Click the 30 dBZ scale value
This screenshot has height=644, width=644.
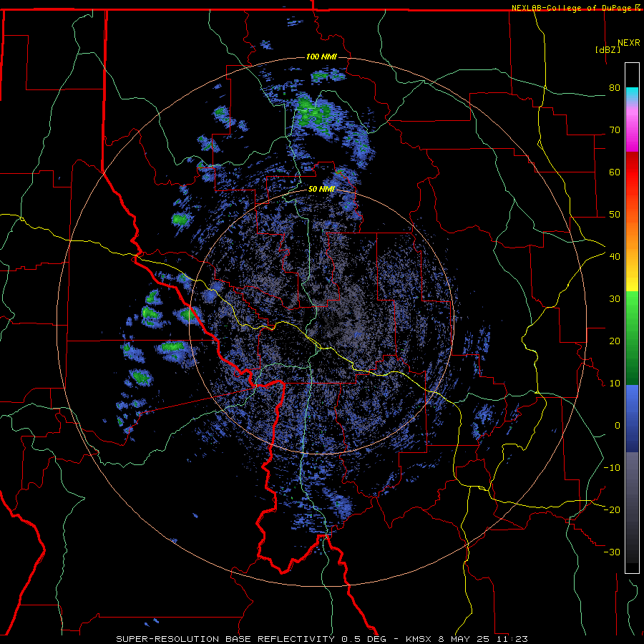[615, 299]
